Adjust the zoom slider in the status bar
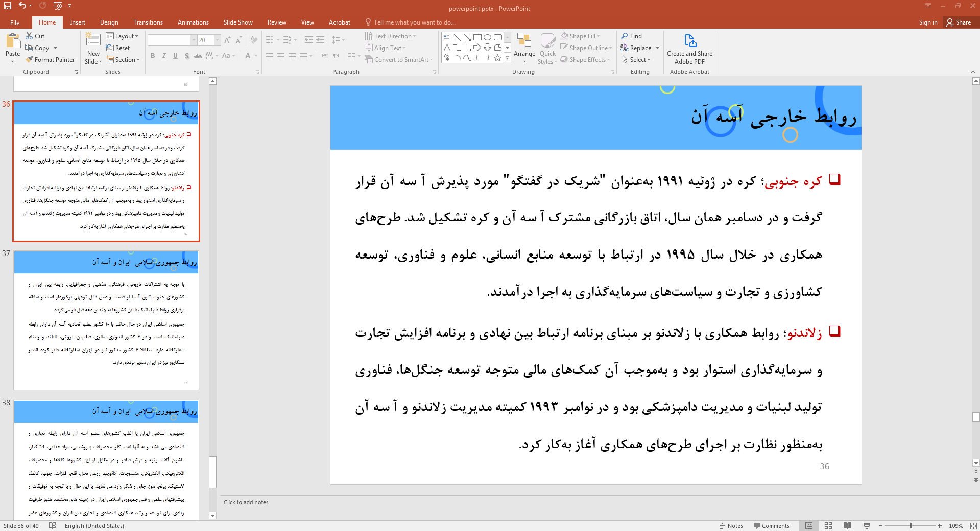The image size is (980, 531). tap(911, 526)
